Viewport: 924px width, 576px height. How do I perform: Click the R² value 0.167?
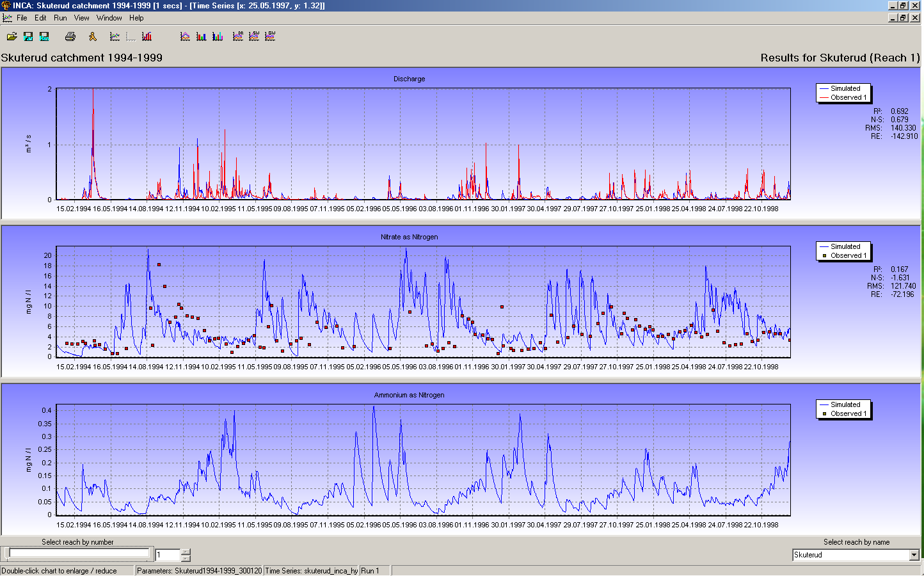click(899, 269)
